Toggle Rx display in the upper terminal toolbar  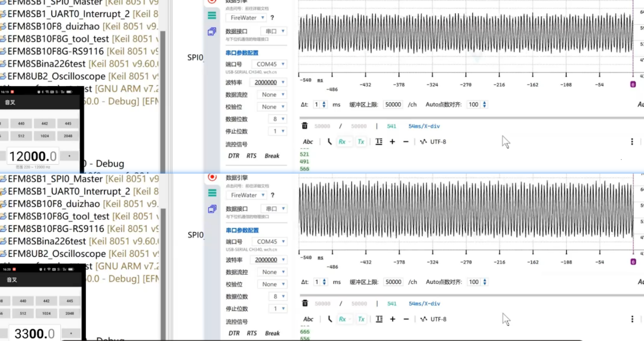(x=342, y=142)
